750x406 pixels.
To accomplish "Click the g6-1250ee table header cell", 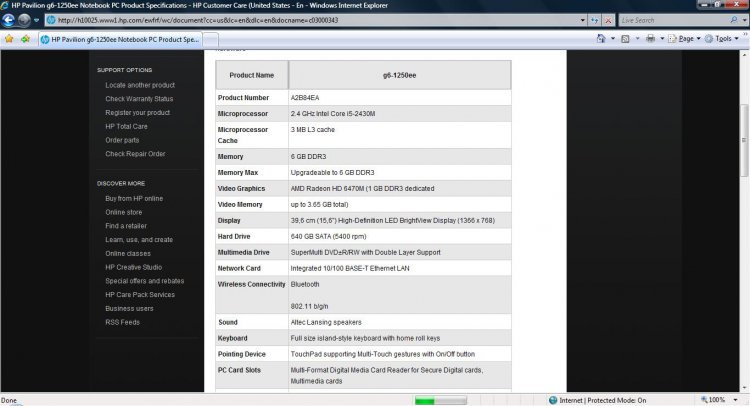I will click(399, 75).
